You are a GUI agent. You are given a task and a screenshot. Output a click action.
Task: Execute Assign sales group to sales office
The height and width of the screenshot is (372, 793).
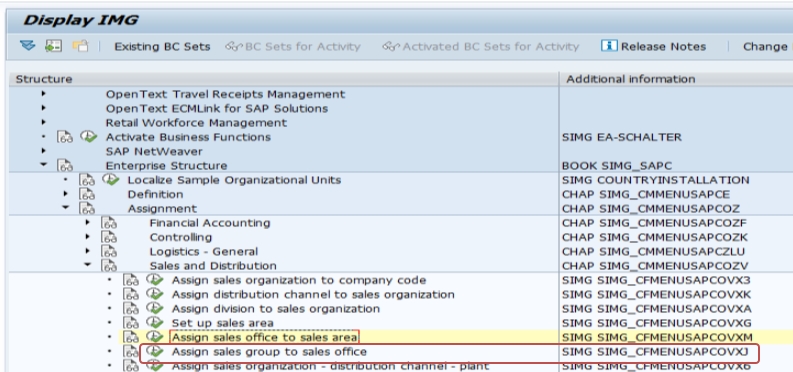(x=155, y=351)
